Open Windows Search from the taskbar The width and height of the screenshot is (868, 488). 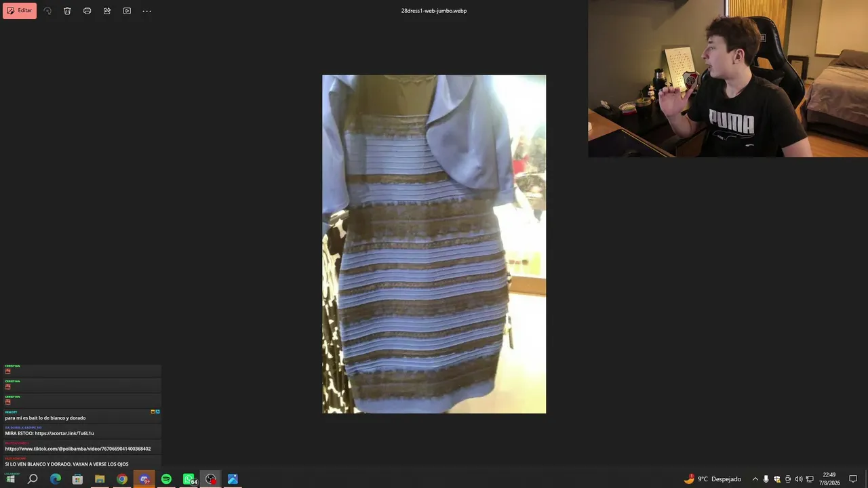(33, 479)
